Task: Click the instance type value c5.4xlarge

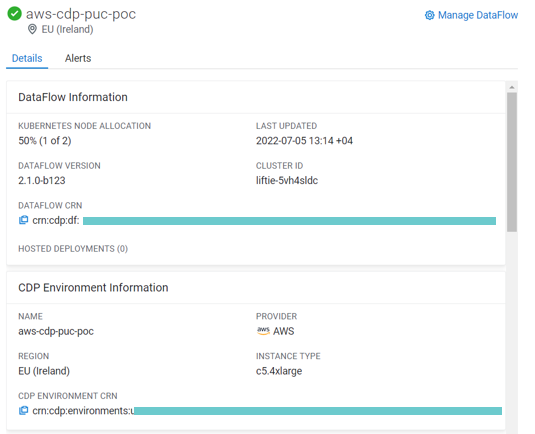Action: click(x=279, y=371)
